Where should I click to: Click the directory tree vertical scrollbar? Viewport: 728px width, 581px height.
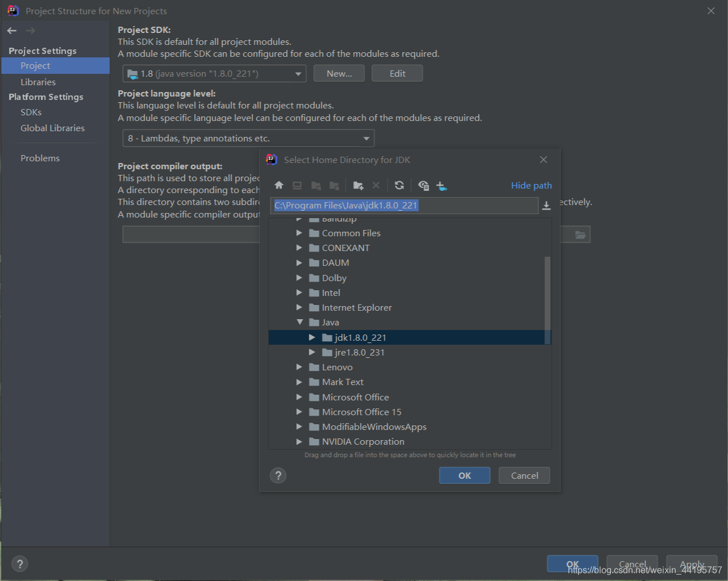tap(547, 300)
